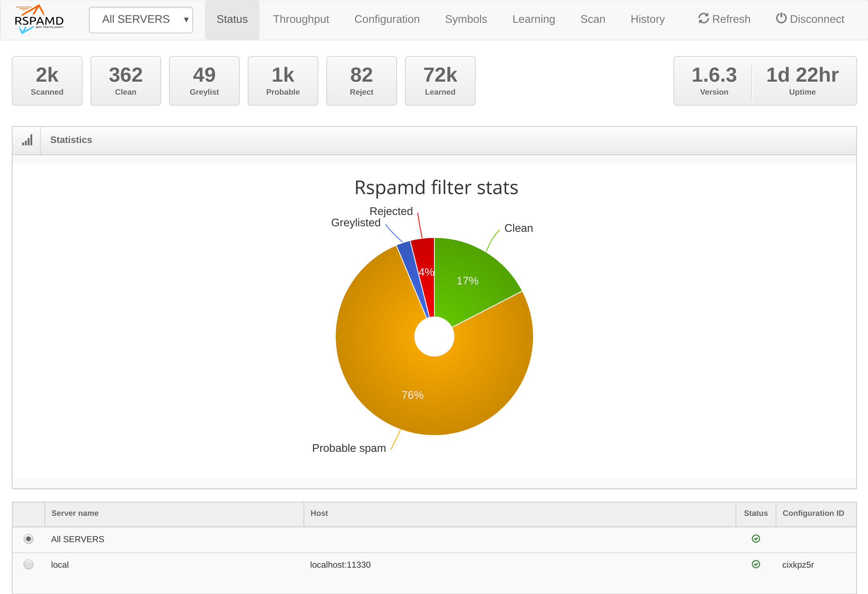Viewport: 868px width, 594px height.
Task: Click the local server status checkmark icon
Action: pyautogui.click(x=756, y=564)
